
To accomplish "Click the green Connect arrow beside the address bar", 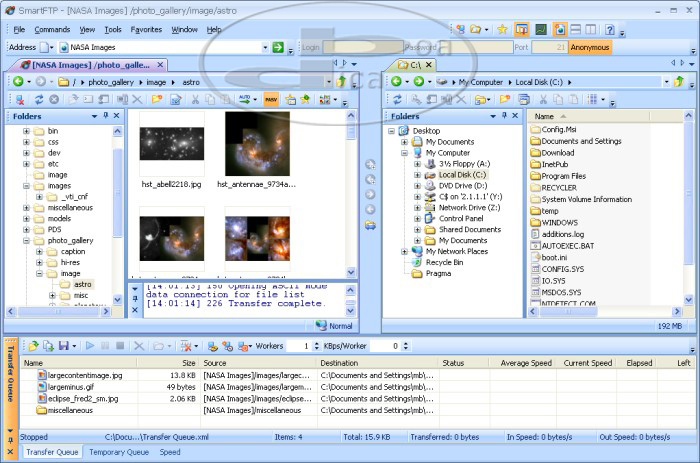I will pyautogui.click(x=277, y=47).
